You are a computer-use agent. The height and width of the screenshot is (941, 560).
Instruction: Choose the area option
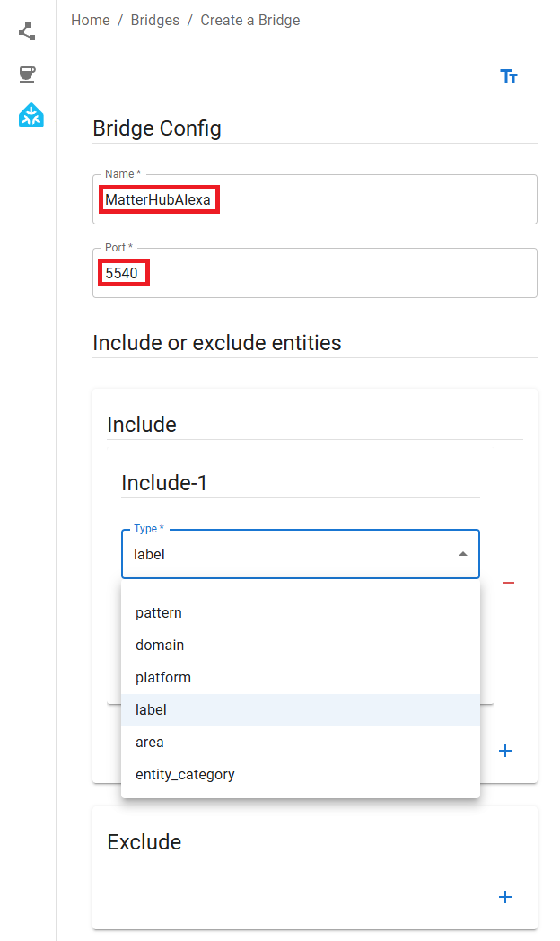tap(150, 743)
